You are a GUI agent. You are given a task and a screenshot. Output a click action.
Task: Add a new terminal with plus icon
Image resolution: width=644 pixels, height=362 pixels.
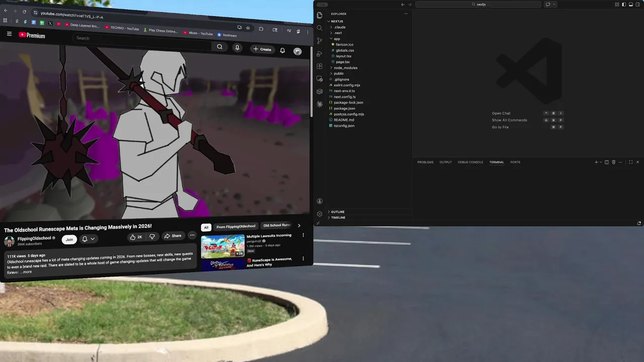coord(596,162)
